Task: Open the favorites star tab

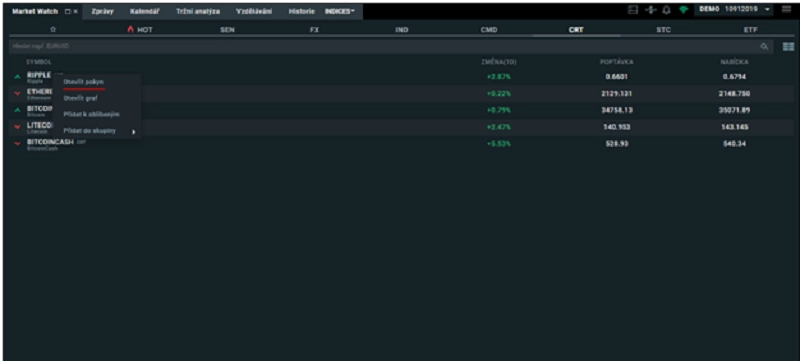Action: pyautogui.click(x=53, y=30)
